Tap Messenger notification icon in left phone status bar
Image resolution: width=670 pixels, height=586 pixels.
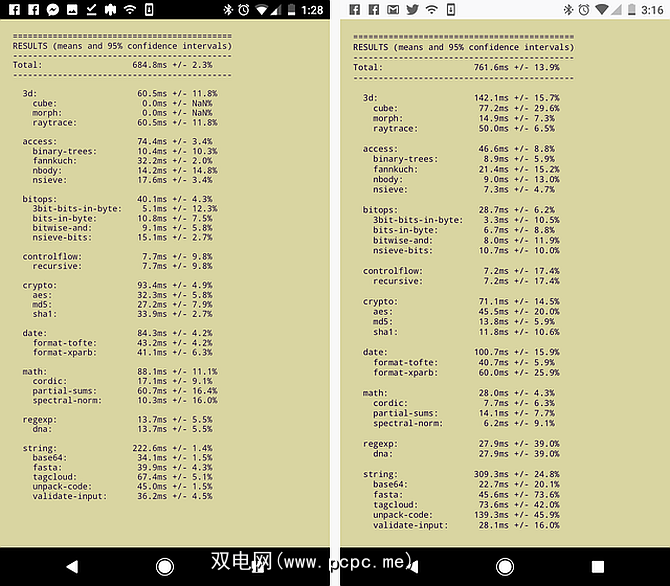[53, 9]
